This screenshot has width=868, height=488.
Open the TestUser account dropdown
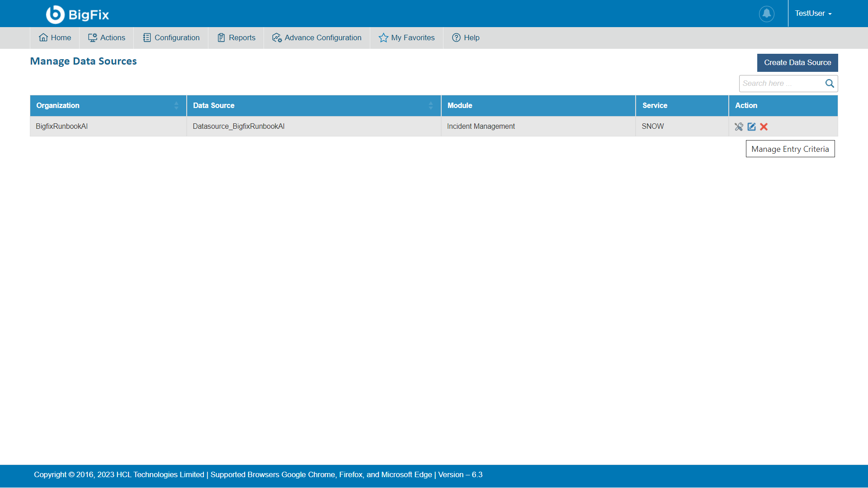[x=813, y=14]
